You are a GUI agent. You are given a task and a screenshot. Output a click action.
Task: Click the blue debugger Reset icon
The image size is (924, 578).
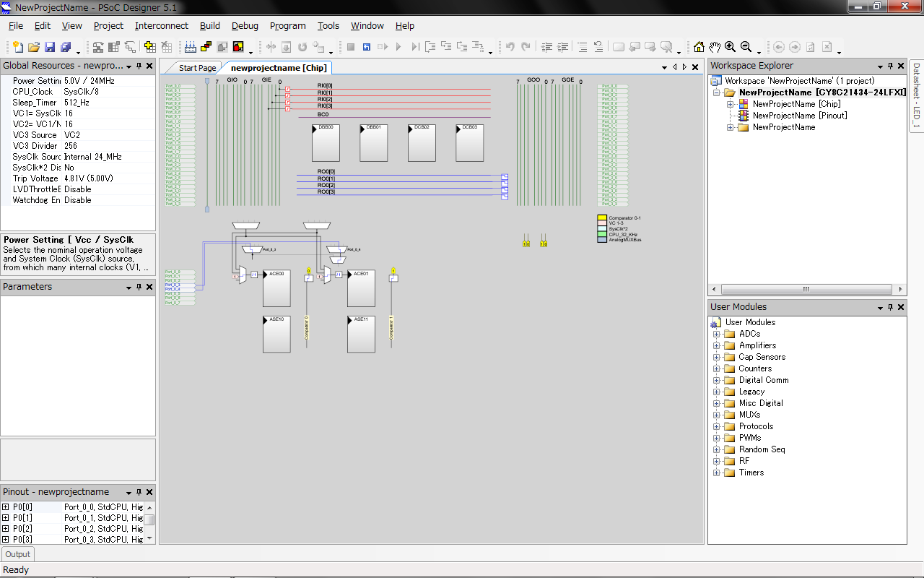coord(367,47)
